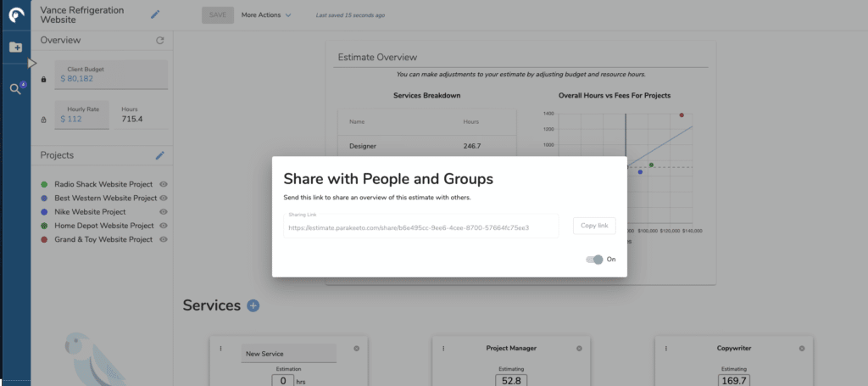Click the add folder icon in sidebar

tap(15, 48)
